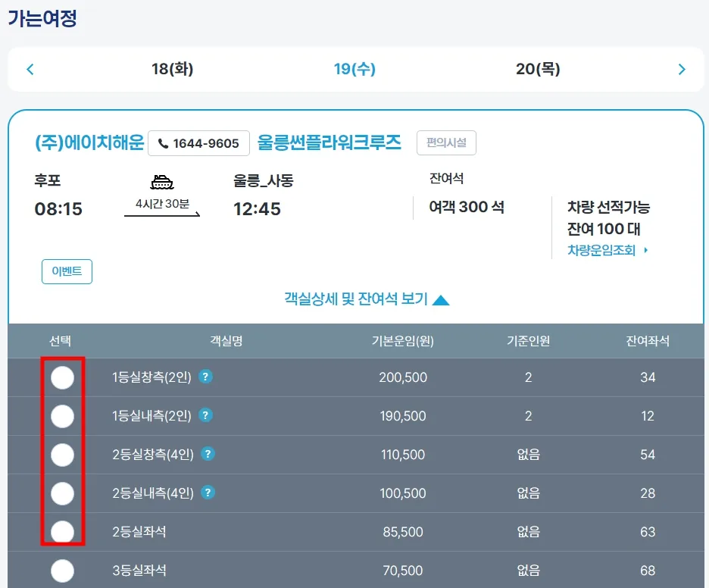
Task: Open help tooltip for 1등실창측(2인)
Action: pyautogui.click(x=205, y=377)
